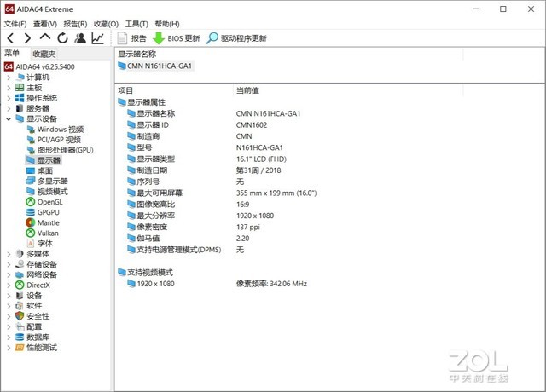This screenshot has width=546, height=392.
Task: Click the 安全性 shield icon
Action: (x=20, y=316)
